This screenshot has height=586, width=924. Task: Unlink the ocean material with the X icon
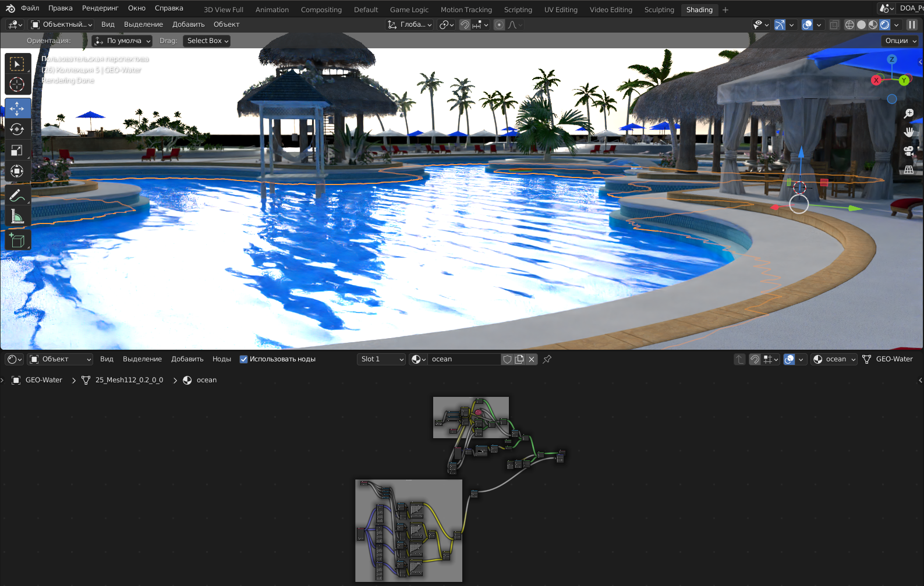pyautogui.click(x=532, y=360)
